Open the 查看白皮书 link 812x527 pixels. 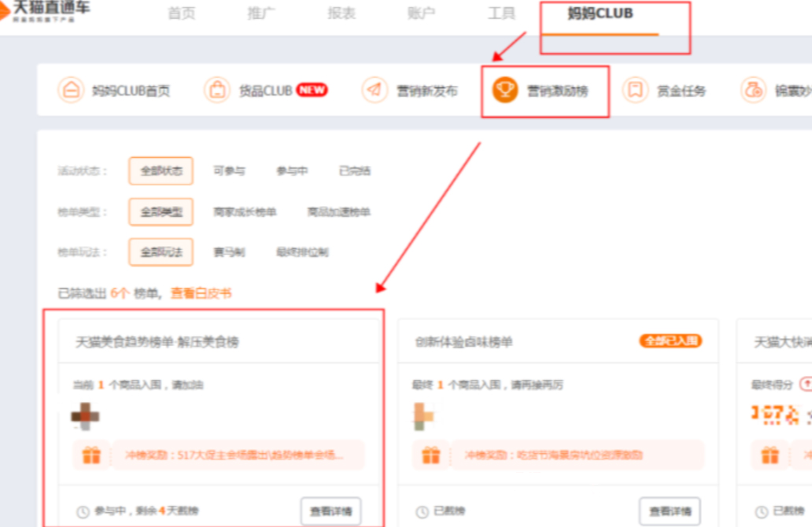201,293
